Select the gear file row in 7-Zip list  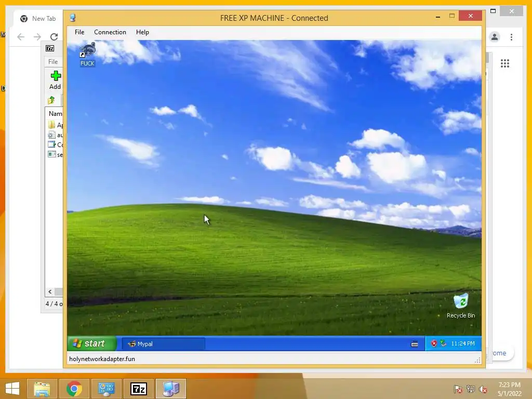tap(55, 135)
